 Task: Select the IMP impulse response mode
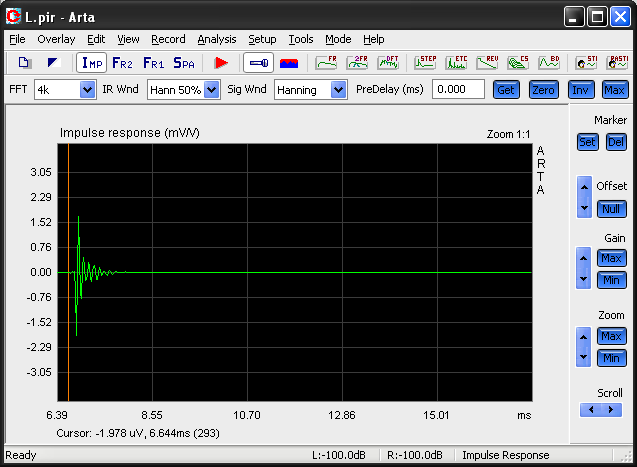pos(92,63)
